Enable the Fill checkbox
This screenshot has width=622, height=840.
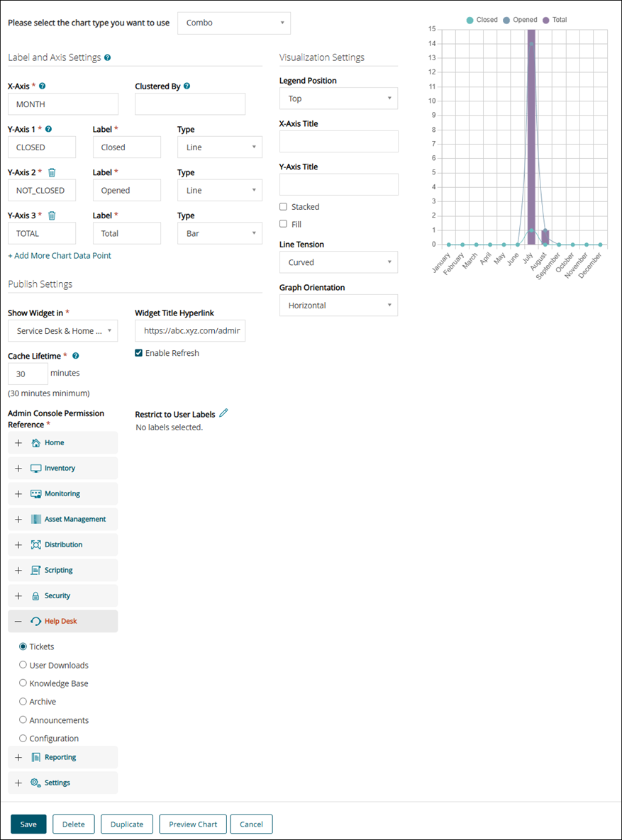(x=283, y=224)
